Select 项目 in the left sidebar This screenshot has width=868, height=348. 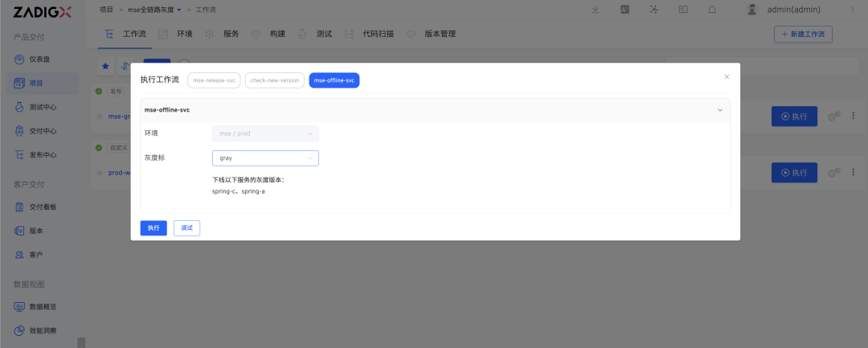tap(43, 83)
